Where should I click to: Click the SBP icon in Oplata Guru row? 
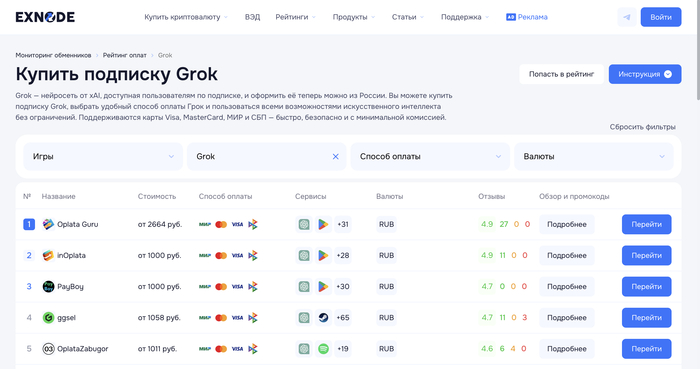point(253,224)
